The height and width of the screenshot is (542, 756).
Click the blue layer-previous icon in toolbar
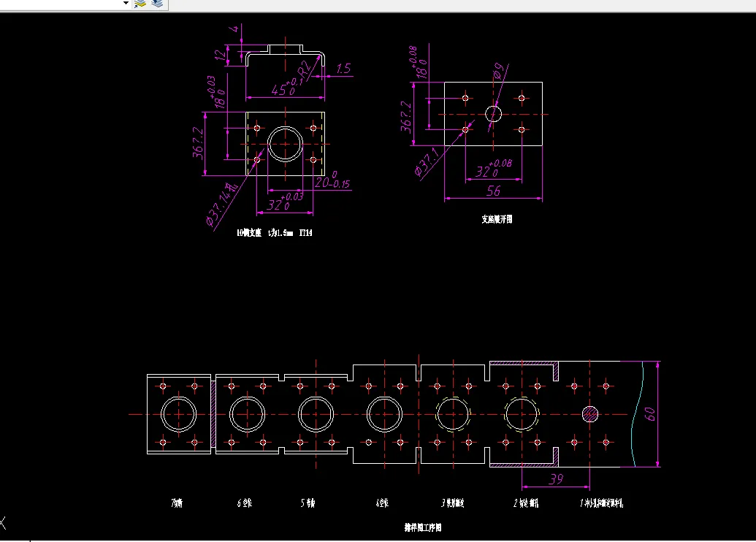(156, 4)
